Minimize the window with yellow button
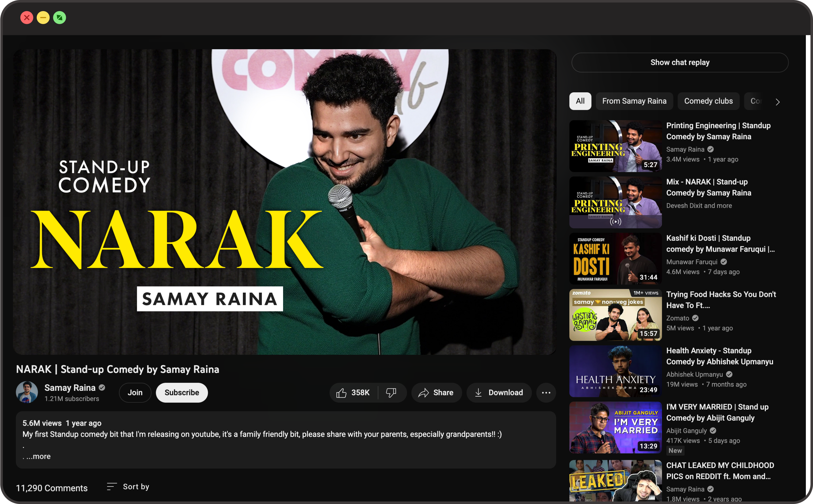The width and height of the screenshot is (813, 504). pos(43,17)
